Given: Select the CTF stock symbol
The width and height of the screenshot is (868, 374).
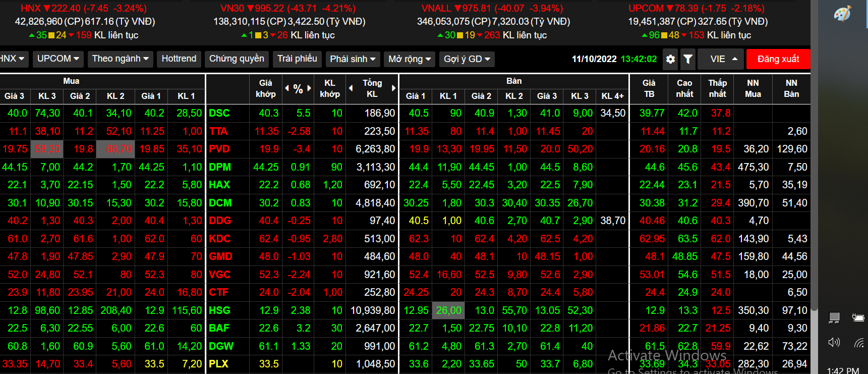Looking at the screenshot, I should pos(218,292).
